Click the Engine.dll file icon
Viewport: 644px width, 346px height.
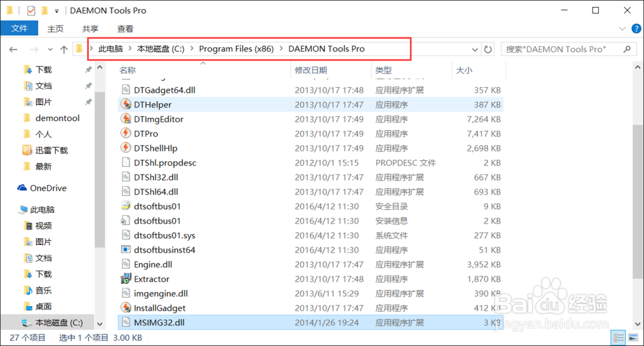point(126,264)
